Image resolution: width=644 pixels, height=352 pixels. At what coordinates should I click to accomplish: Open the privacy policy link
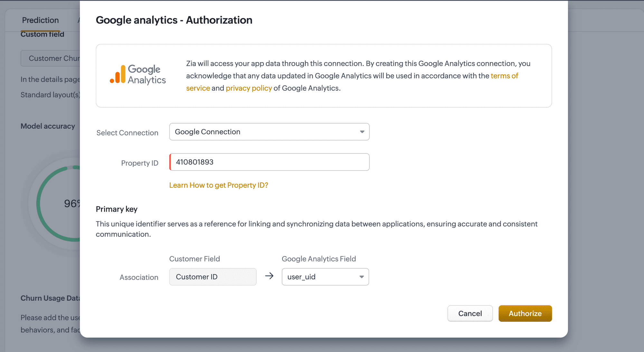coord(249,88)
